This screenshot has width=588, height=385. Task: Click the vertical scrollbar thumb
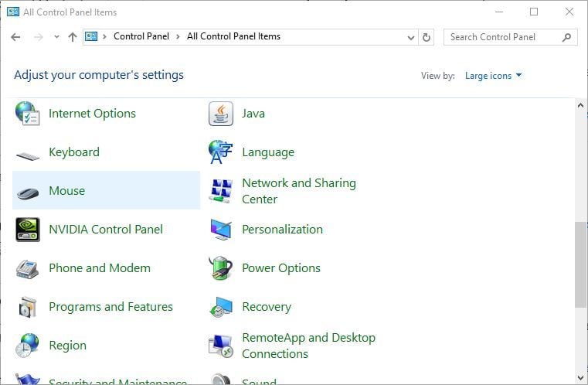coord(580,265)
